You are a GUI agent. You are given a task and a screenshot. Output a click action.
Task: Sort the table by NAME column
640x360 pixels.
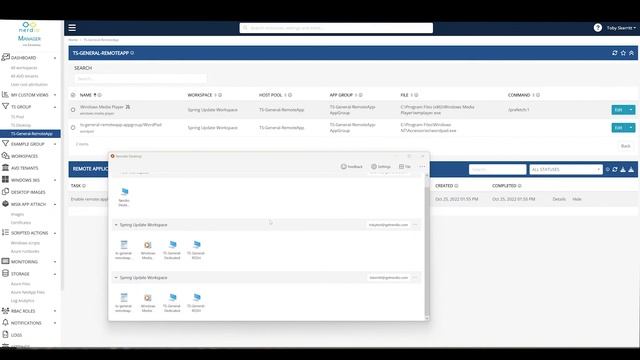coord(86,95)
